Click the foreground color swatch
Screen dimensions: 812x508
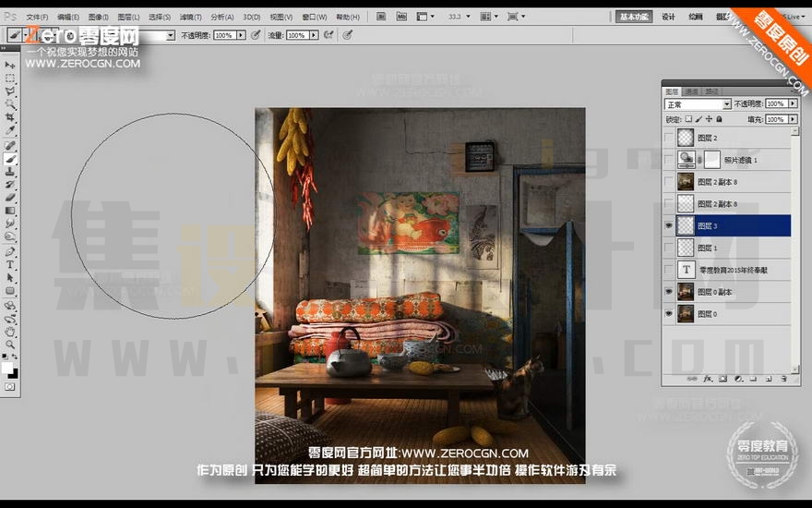pyautogui.click(x=7, y=368)
